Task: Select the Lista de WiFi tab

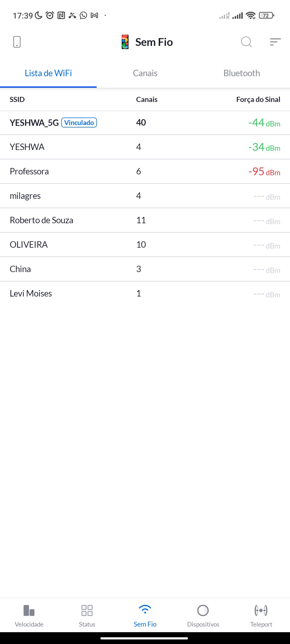Action: 48,73
